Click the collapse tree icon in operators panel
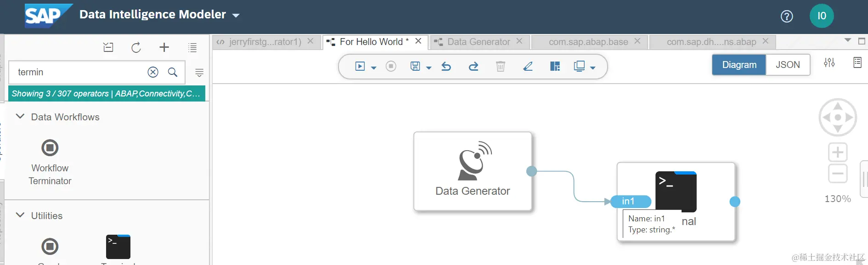Image resolution: width=868 pixels, height=265 pixels. (x=108, y=47)
